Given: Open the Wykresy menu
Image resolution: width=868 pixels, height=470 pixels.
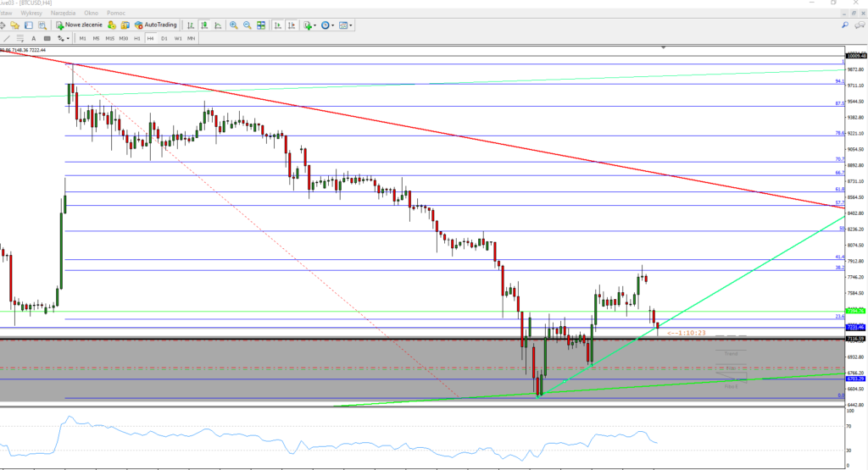Looking at the screenshot, I should [31, 13].
